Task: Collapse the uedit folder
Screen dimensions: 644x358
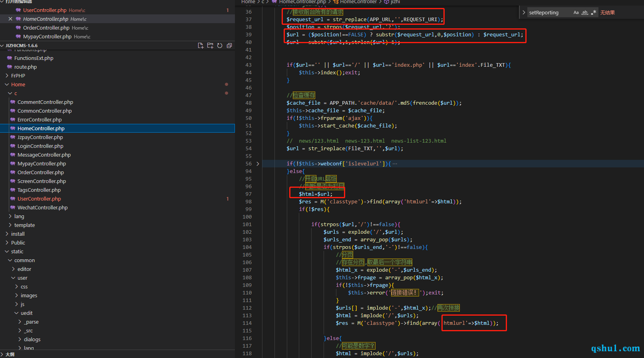Action: point(17,313)
